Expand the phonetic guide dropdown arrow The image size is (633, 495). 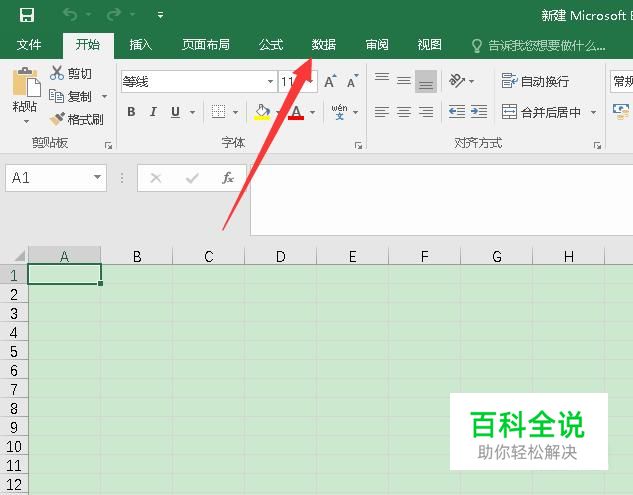point(356,112)
